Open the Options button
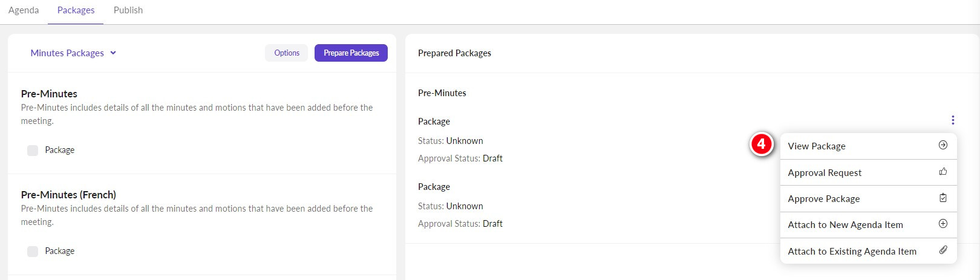 coord(286,53)
